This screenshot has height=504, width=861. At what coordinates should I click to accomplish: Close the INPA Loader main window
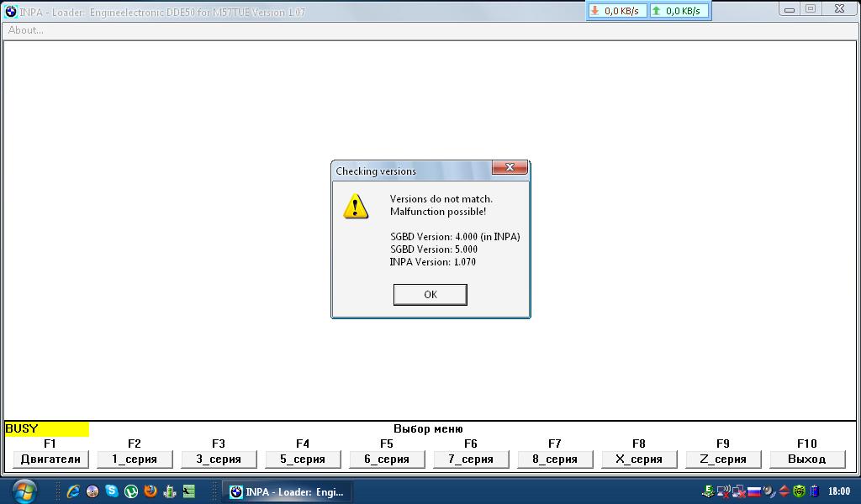point(840,9)
